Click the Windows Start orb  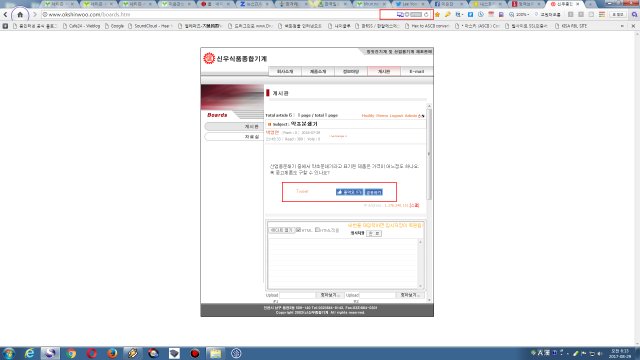pos(8,353)
